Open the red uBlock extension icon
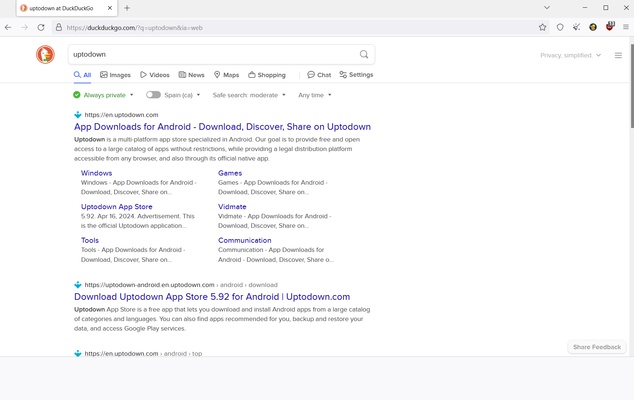 point(610,27)
